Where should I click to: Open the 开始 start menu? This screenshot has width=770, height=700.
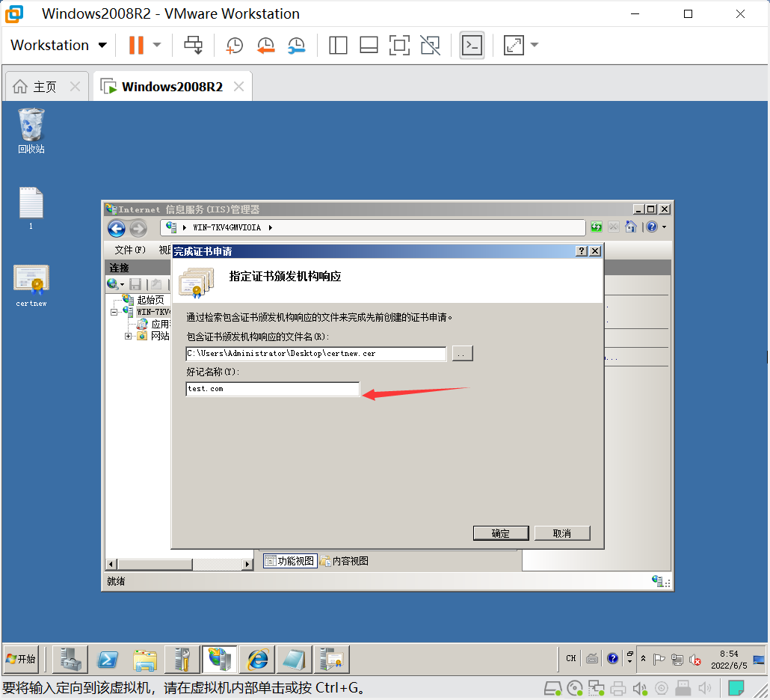pos(21,659)
